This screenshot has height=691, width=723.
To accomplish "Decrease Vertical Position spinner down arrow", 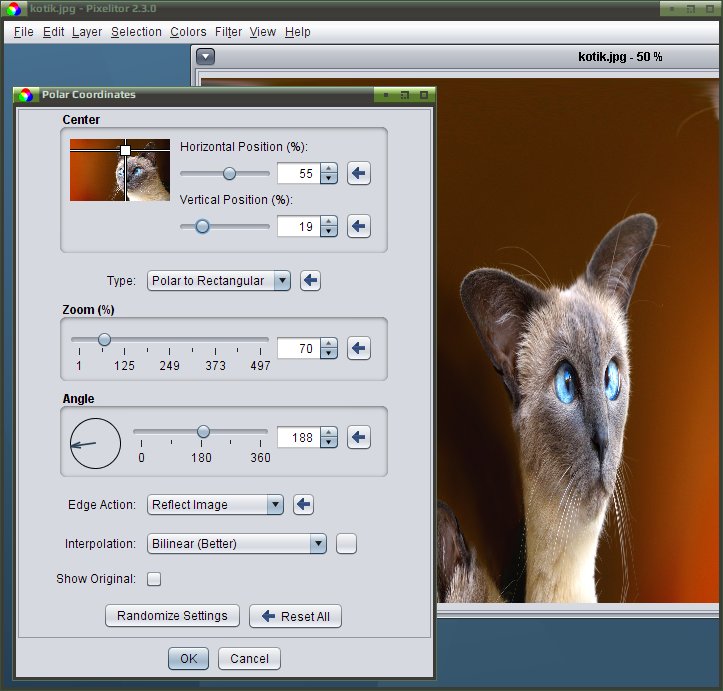I will pyautogui.click(x=329, y=231).
